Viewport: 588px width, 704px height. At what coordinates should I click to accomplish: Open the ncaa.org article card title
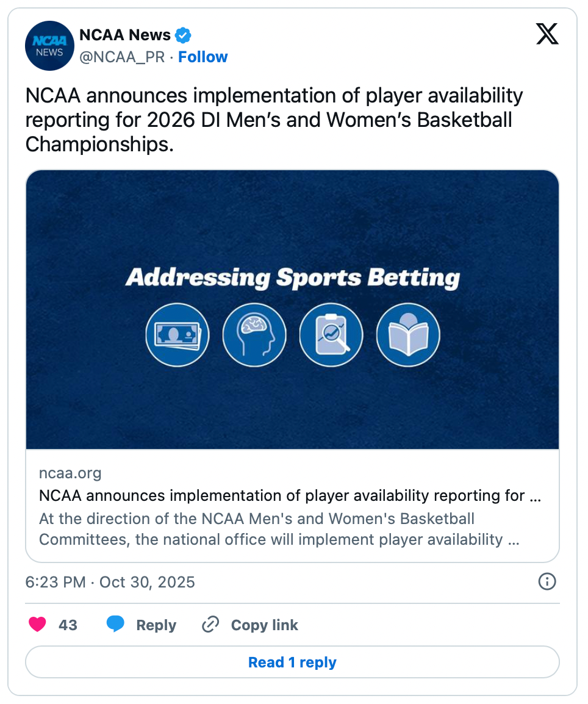pyautogui.click(x=290, y=496)
